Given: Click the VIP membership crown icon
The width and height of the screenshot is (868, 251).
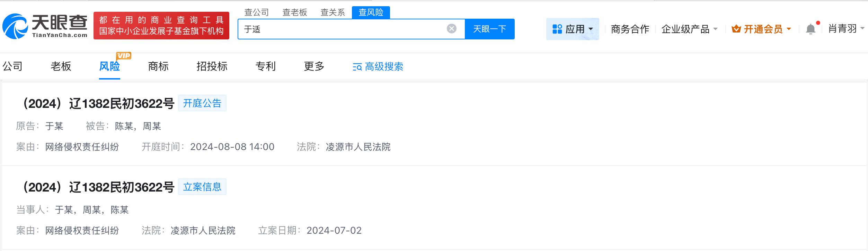Looking at the screenshot, I should 736,29.
